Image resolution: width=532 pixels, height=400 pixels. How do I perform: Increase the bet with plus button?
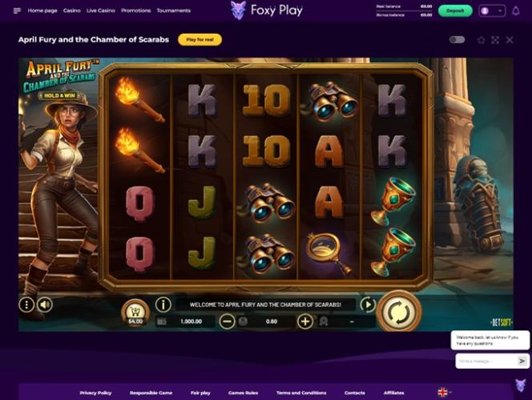tap(305, 321)
